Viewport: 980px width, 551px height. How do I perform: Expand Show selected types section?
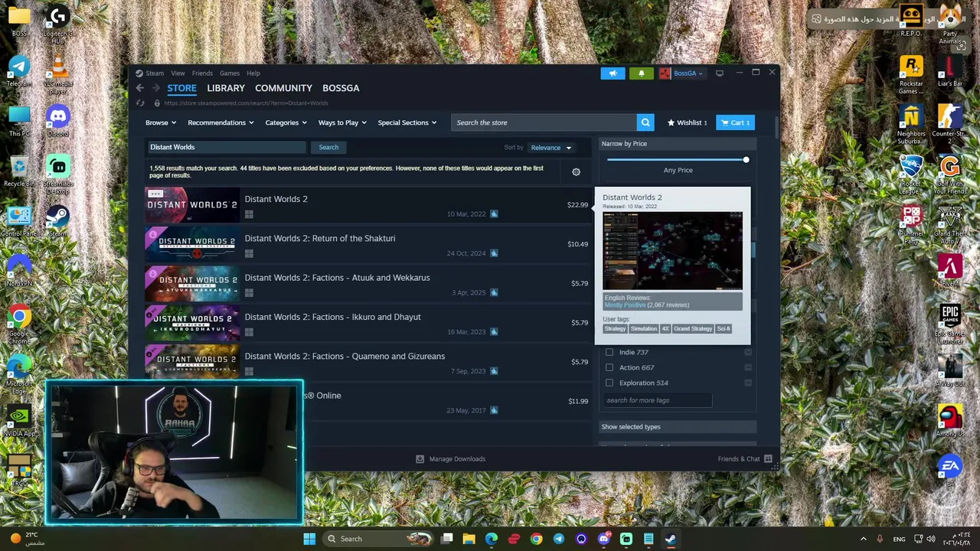tap(678, 427)
